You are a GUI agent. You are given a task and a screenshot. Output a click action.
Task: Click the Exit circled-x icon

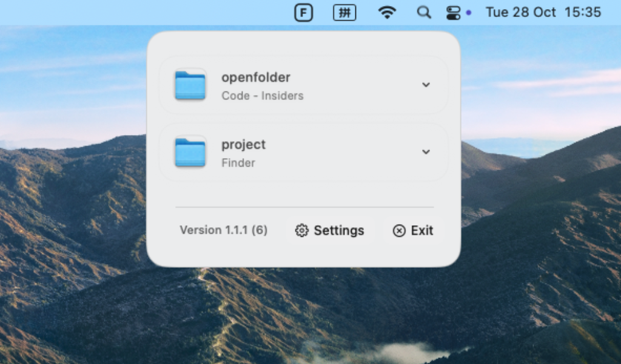point(399,230)
